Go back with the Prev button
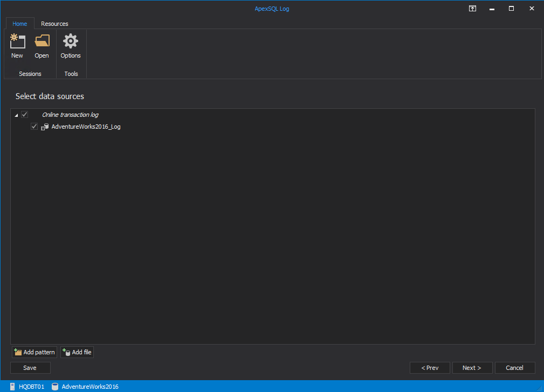Screen dimensions: 544x392 point(430,368)
